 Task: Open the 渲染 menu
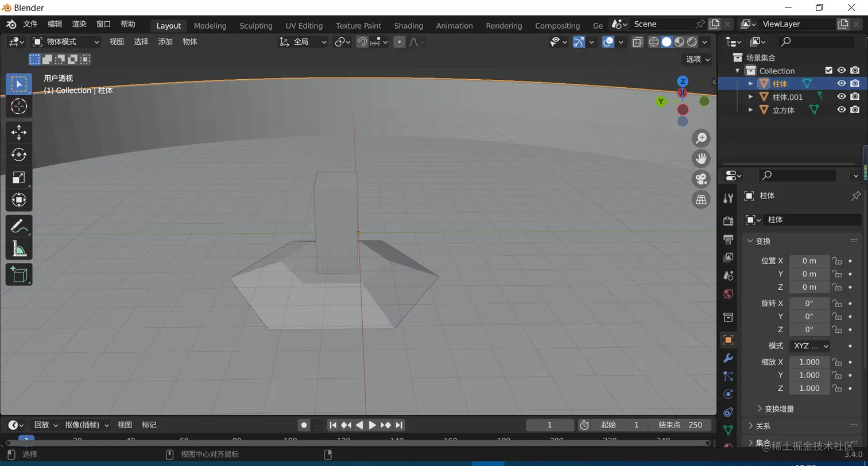click(79, 24)
